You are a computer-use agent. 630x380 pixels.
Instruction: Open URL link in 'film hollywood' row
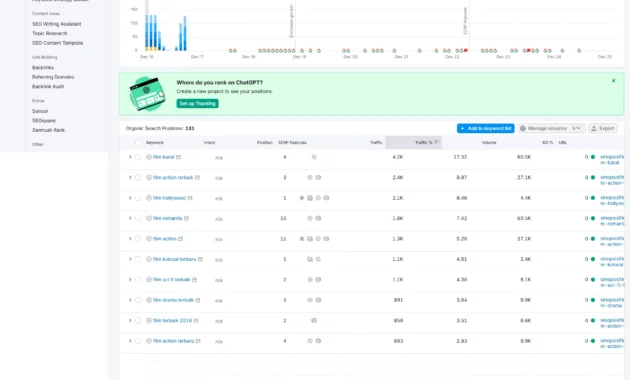point(612,200)
